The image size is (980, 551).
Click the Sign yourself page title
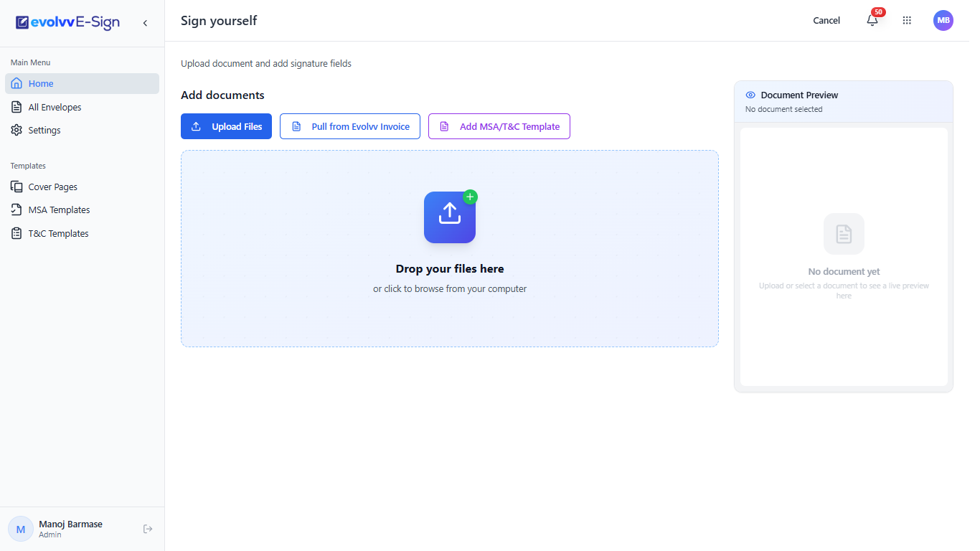click(219, 21)
